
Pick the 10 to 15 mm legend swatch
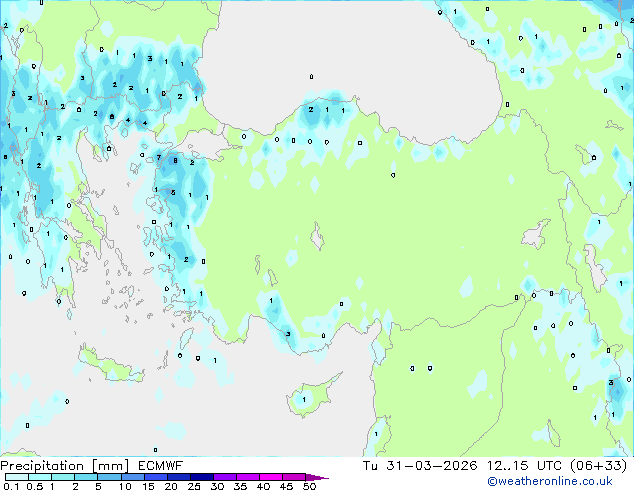132,477
